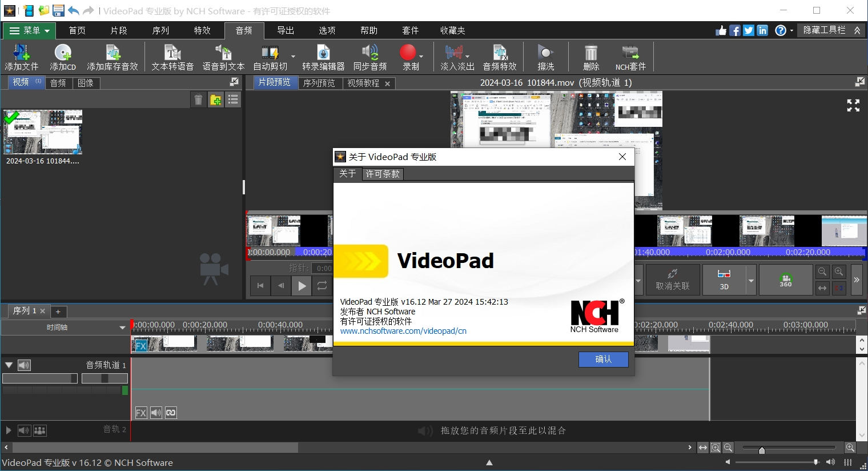Open the help dropdown arrow next to question mark
The image size is (868, 471).
tap(791, 31)
